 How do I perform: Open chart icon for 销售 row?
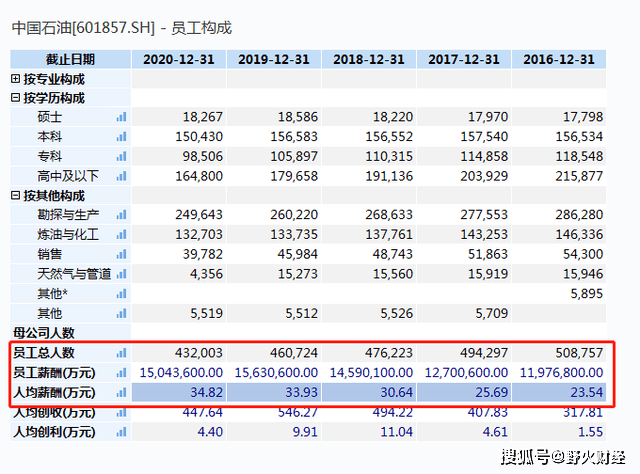click(x=121, y=254)
